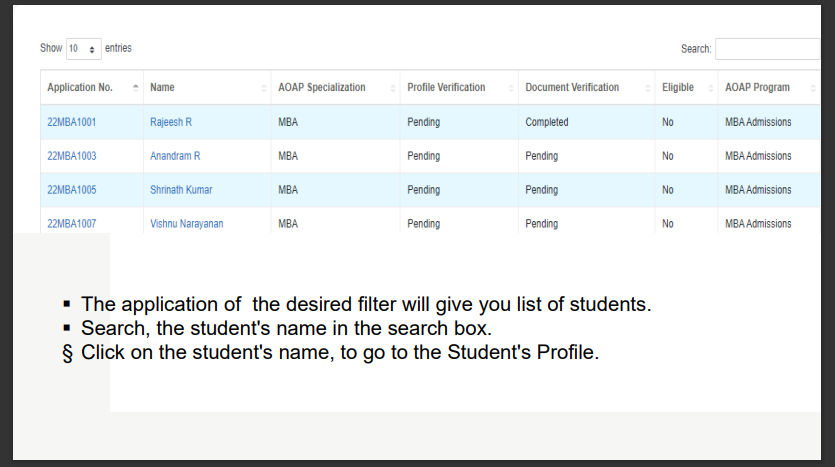Sort by AOAP Specialization column header
The width and height of the screenshot is (835, 467).
[322, 88]
